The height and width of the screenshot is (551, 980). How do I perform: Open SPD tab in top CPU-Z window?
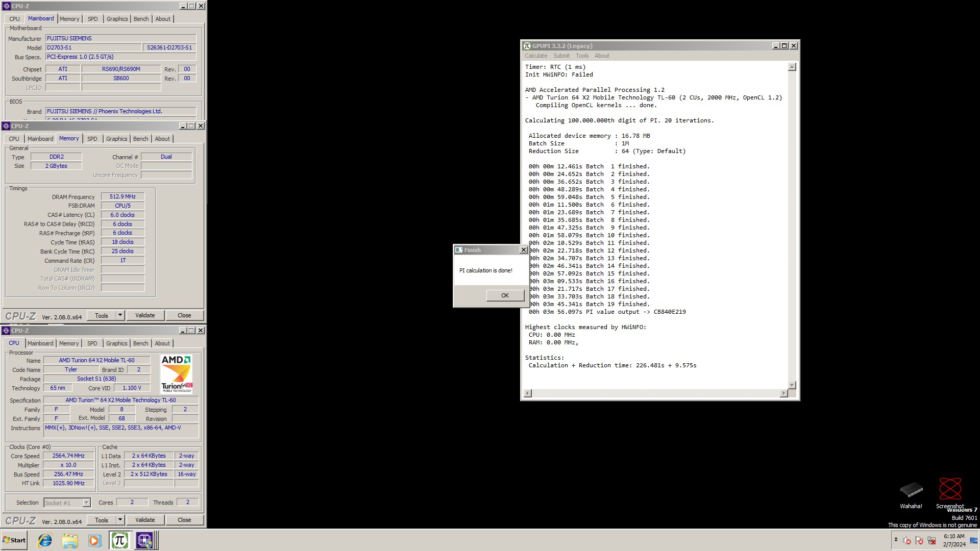92,19
